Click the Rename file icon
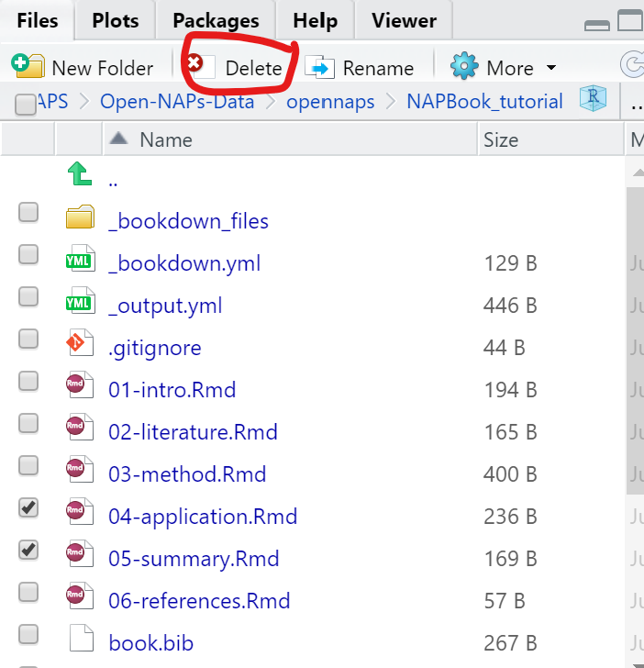 [320, 67]
